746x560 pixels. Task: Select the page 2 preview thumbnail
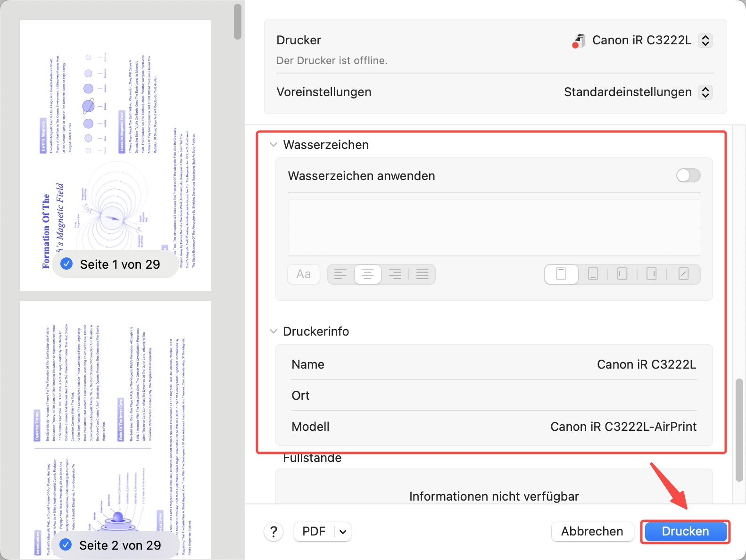(116, 430)
